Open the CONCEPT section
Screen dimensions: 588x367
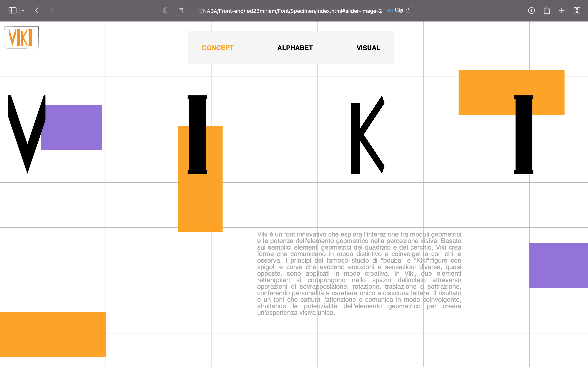tap(217, 48)
